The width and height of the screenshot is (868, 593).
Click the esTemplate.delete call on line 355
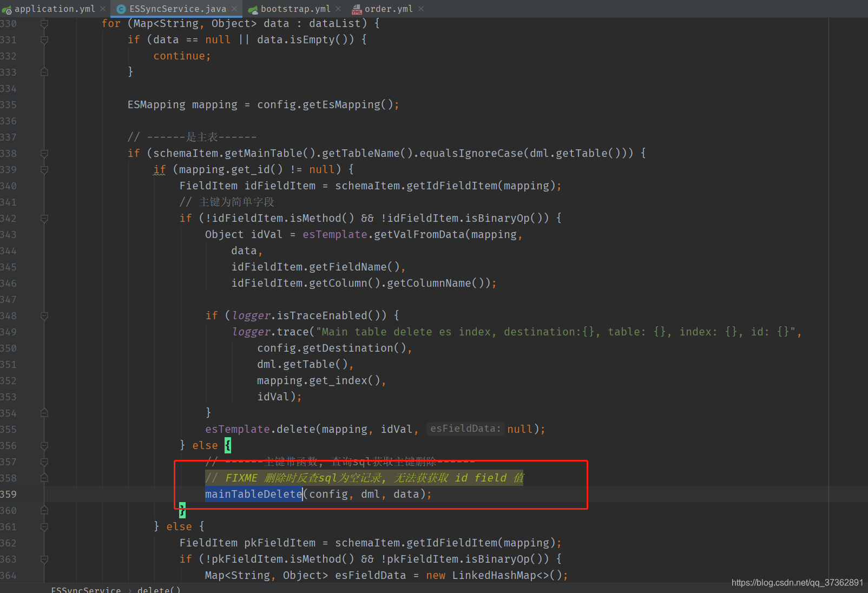(375, 429)
